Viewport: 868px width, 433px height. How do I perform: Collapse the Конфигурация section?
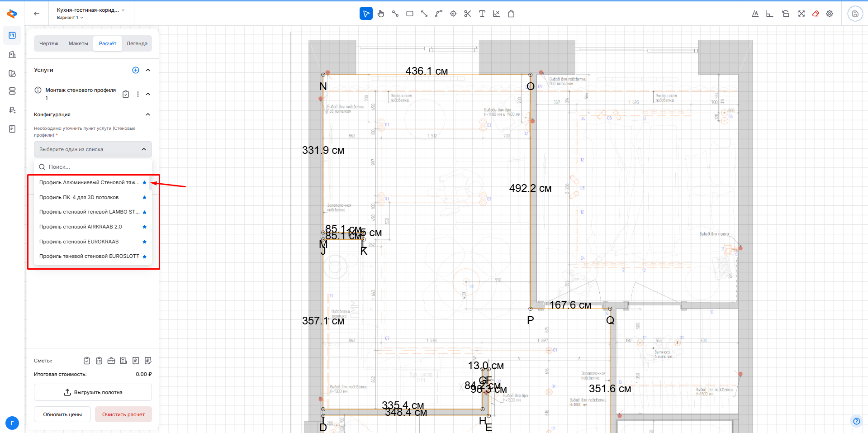pyautogui.click(x=148, y=114)
